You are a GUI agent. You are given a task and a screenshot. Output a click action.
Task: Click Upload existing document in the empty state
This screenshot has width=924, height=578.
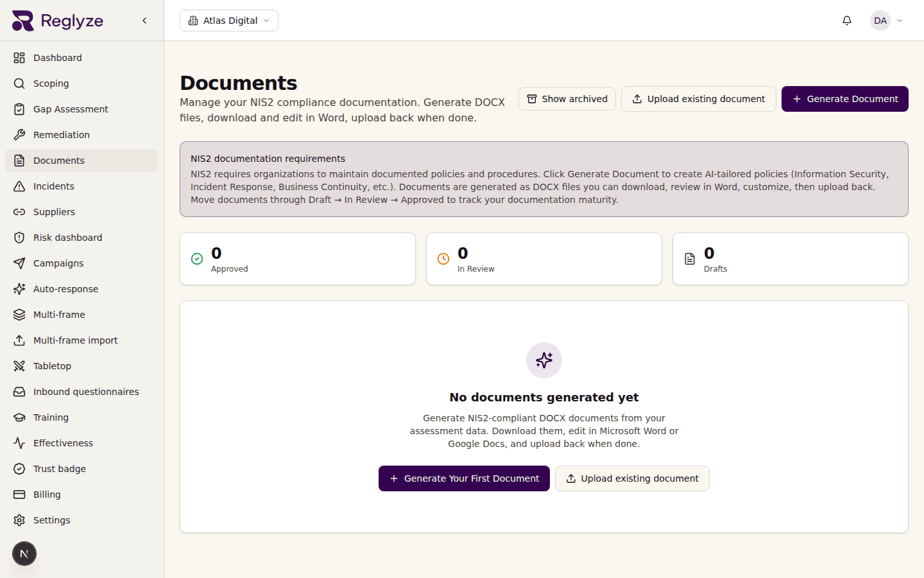point(632,478)
